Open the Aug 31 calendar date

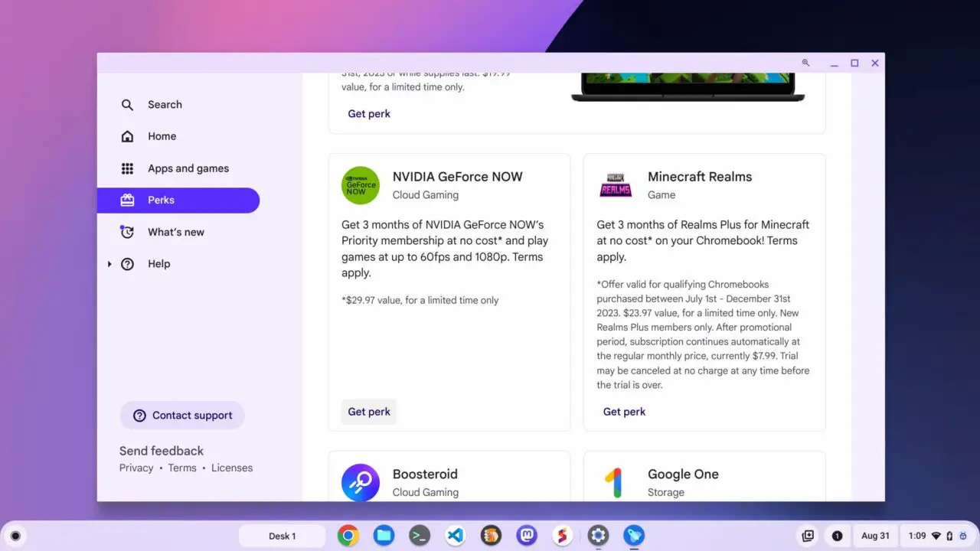point(875,536)
